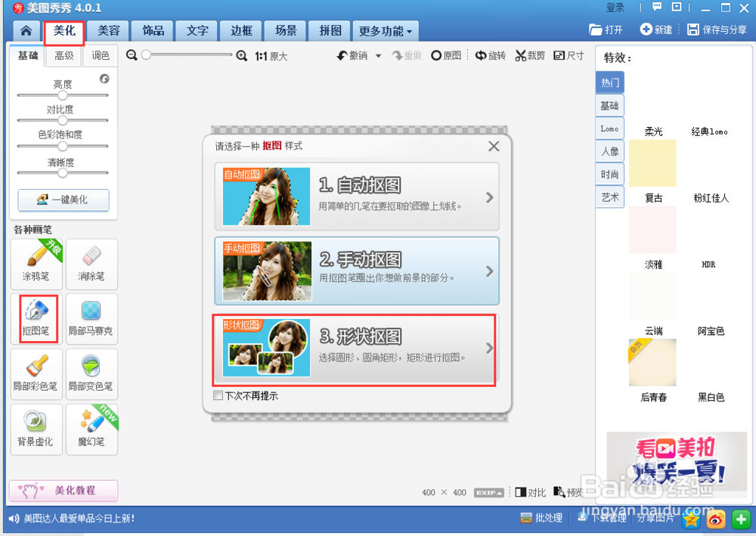
Task: Select the 抠图笔 cutout pen tool
Action: coord(36,319)
